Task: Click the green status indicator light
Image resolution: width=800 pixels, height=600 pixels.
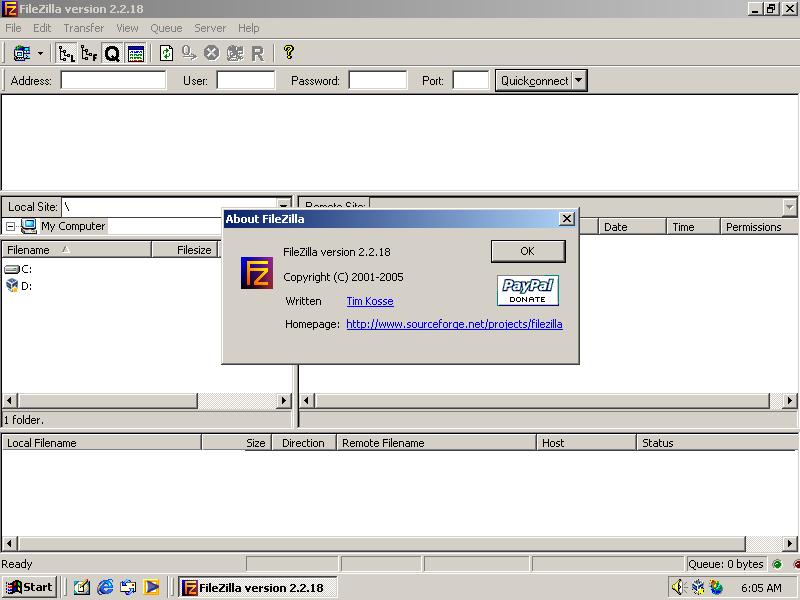Action: 777,564
